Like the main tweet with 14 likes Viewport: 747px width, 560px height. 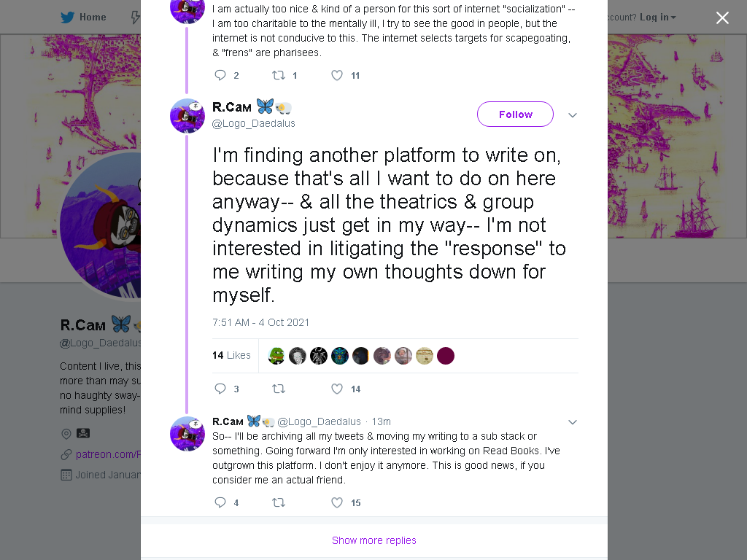tap(337, 389)
